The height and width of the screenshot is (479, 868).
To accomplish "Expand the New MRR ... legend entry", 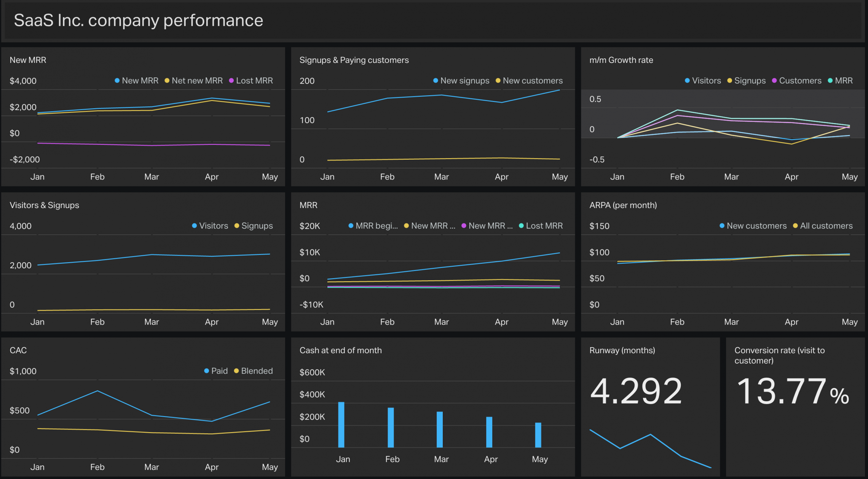I will (x=434, y=226).
